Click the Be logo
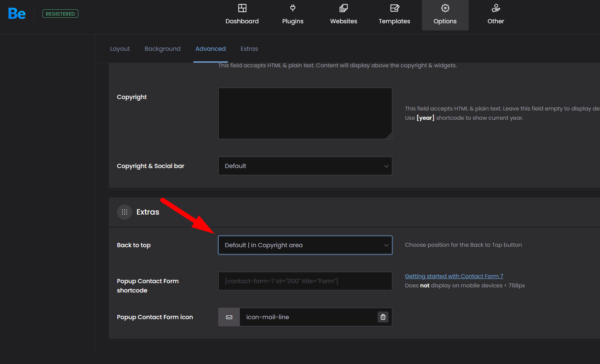Image resolution: width=600 pixels, height=364 pixels. 17,14
